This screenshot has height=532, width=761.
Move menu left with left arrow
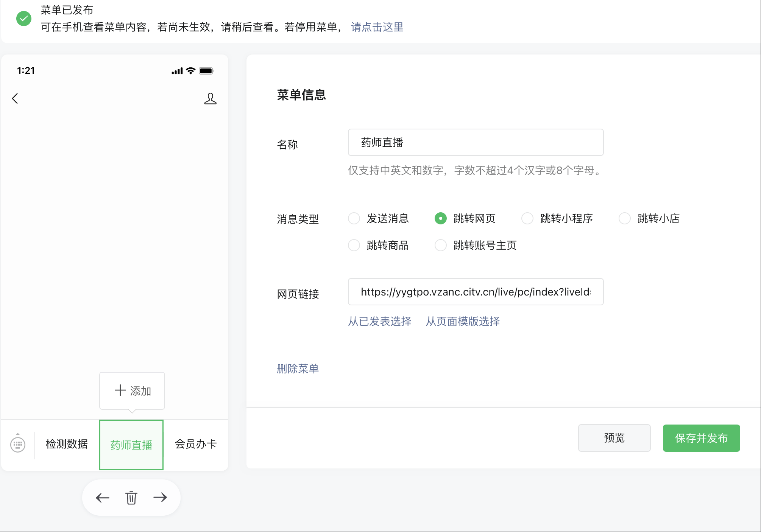[x=102, y=498]
